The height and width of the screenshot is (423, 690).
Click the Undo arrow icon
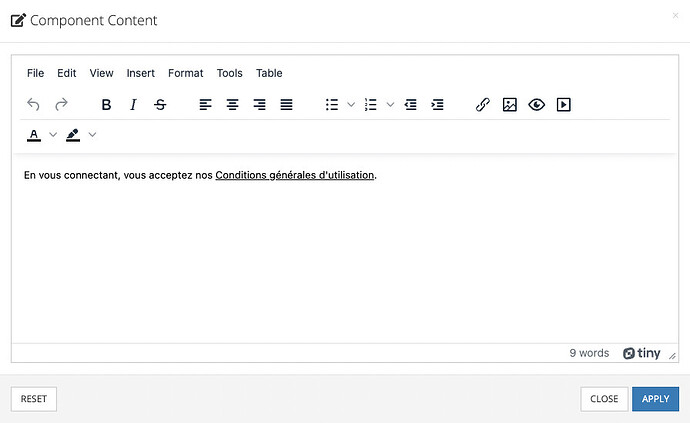[33, 104]
